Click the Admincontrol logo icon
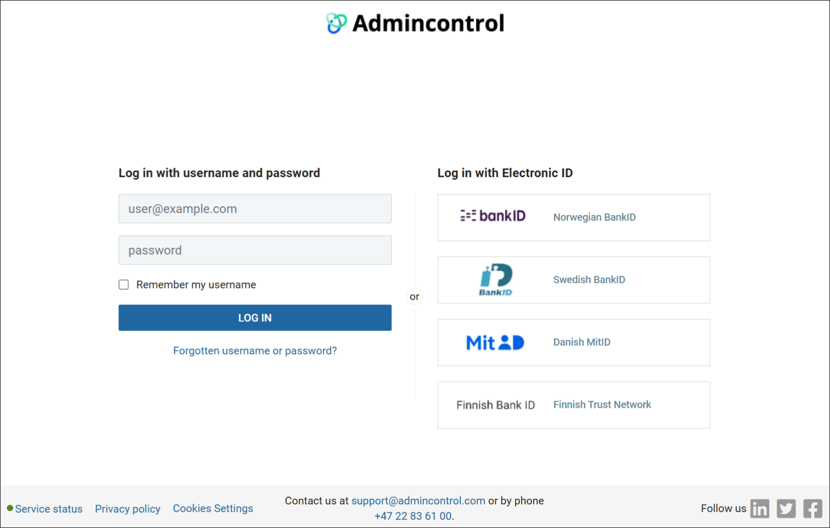Image resolution: width=830 pixels, height=528 pixels. [336, 23]
